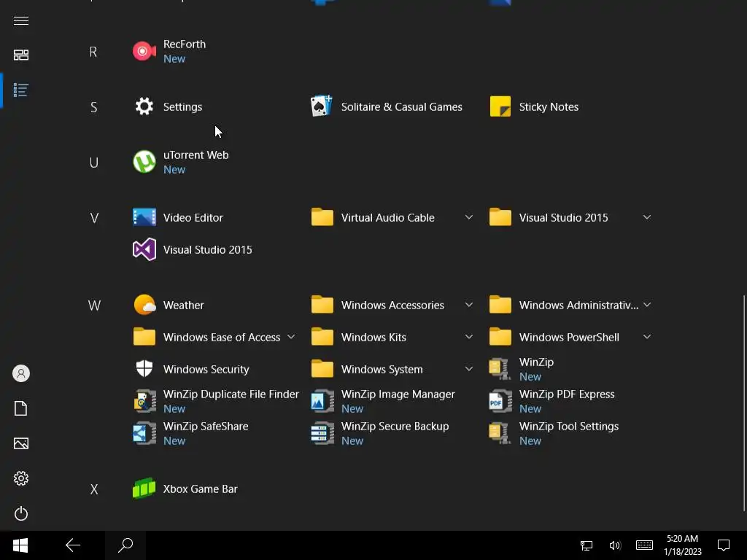Click the letter V header
Viewport: 747px width, 560px height.
coord(94,218)
